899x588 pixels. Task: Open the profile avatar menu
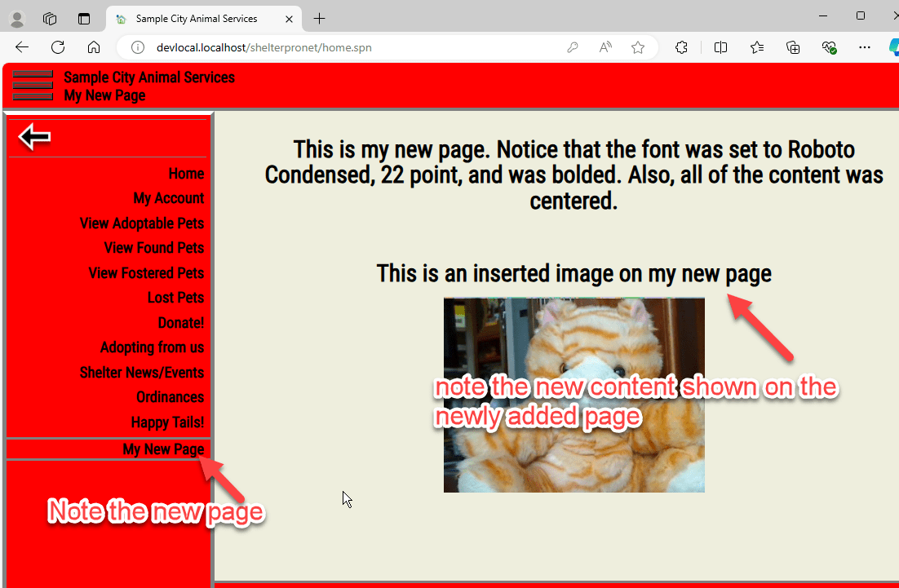coord(17,19)
